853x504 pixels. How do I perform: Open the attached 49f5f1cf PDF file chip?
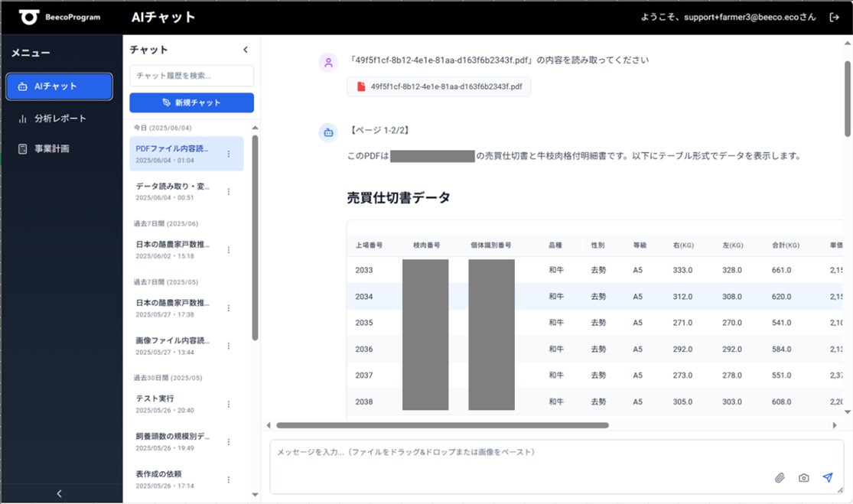point(439,86)
